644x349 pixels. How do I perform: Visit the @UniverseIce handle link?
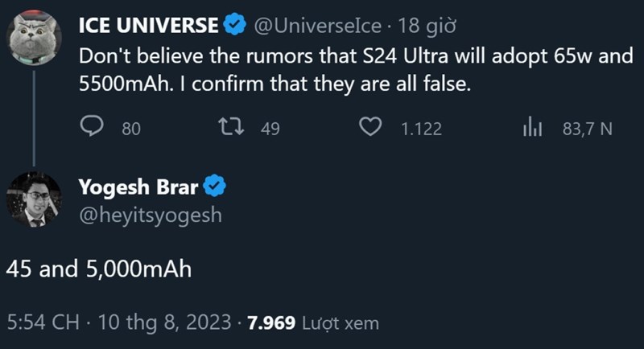click(x=317, y=26)
